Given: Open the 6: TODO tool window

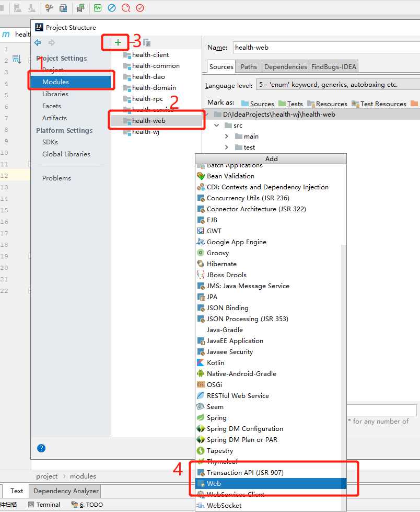Looking at the screenshot, I should point(87,505).
